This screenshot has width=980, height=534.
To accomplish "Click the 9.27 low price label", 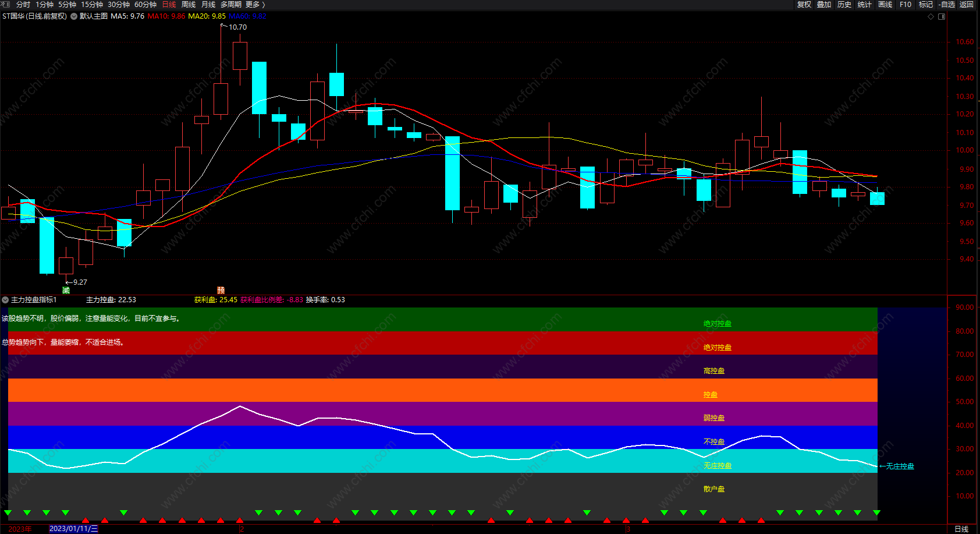I will (x=80, y=282).
